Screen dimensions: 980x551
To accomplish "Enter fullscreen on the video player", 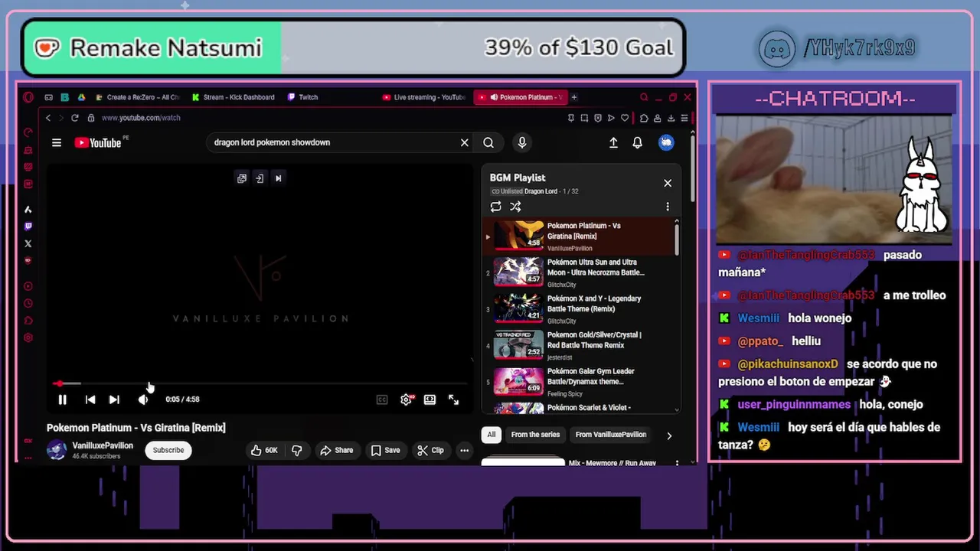I will [453, 399].
